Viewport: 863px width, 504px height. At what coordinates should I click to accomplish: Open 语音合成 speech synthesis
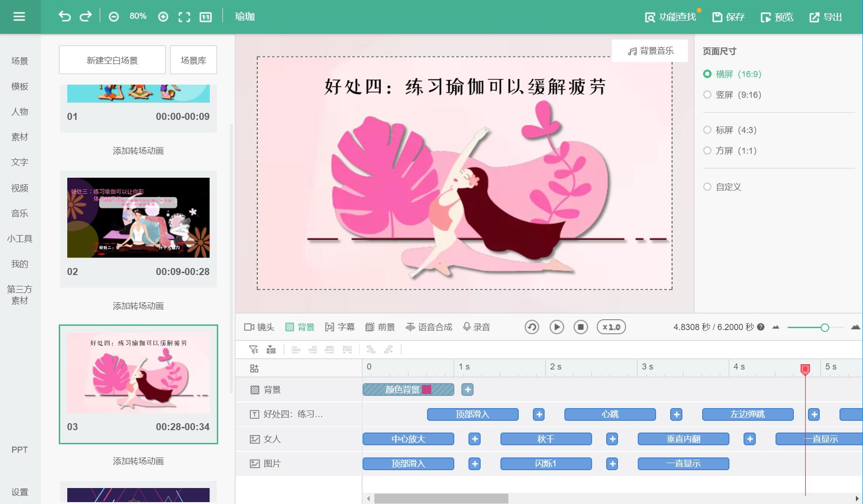coord(429,327)
